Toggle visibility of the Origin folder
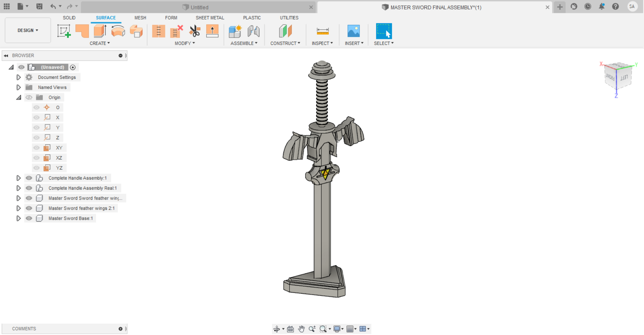Image resolution: width=644 pixels, height=335 pixels. coord(29,97)
